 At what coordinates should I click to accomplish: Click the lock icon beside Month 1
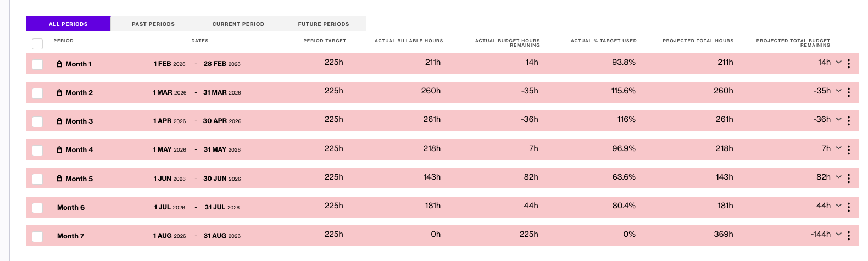click(59, 64)
